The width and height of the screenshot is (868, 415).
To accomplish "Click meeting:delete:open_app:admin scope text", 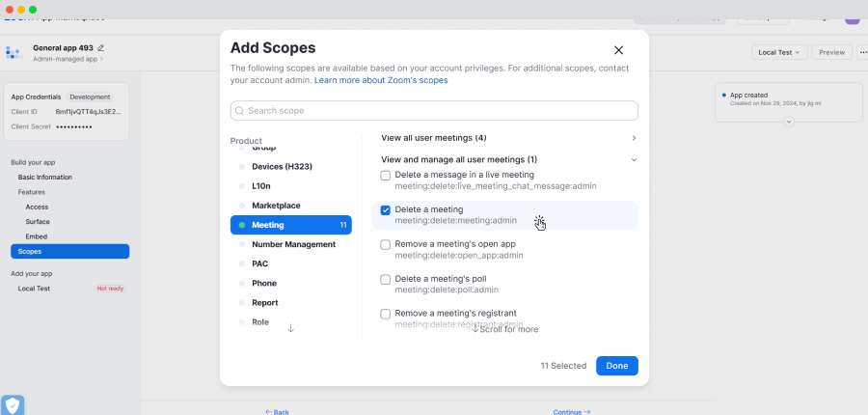I will pyautogui.click(x=459, y=256).
